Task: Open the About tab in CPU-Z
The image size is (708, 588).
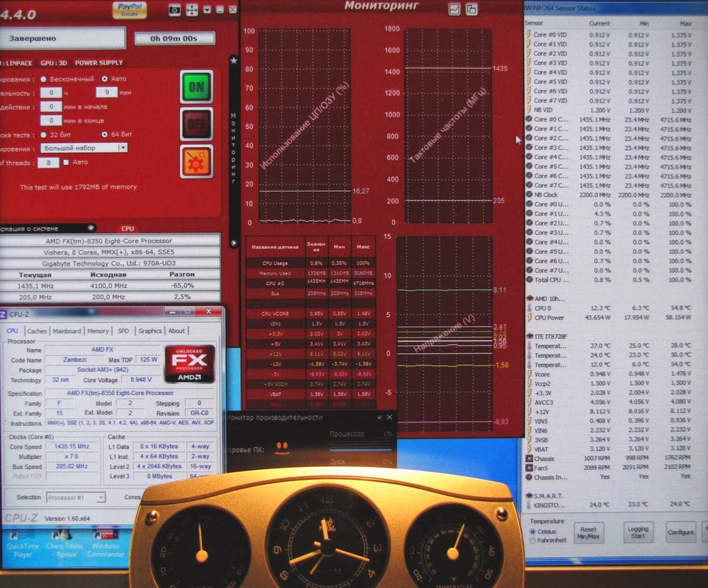Action: tap(176, 331)
